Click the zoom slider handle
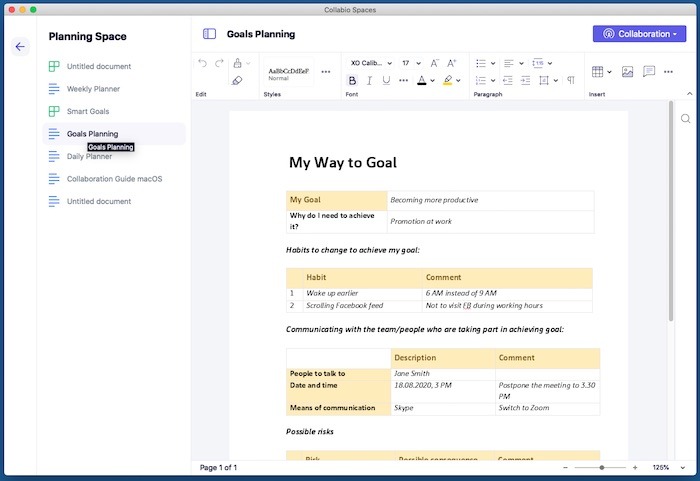700x481 pixels. click(x=602, y=467)
